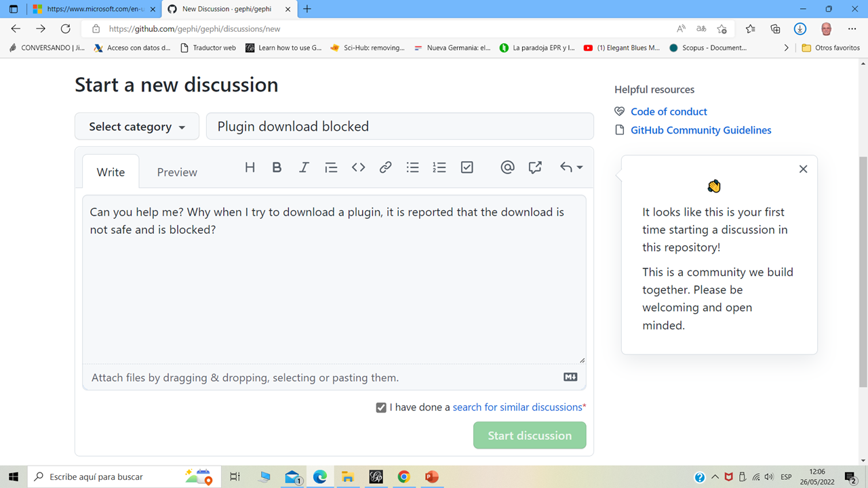Switch to the Preview tab

point(176,171)
